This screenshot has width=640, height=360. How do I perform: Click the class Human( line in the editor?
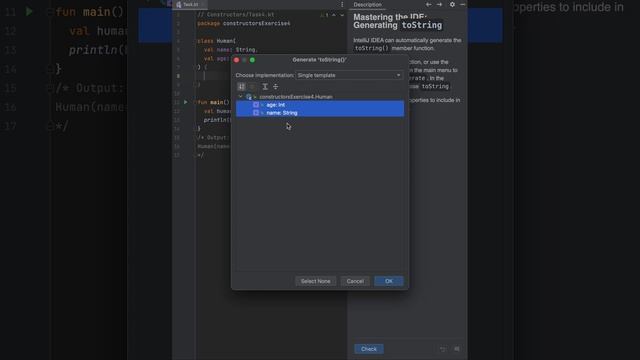(216, 41)
